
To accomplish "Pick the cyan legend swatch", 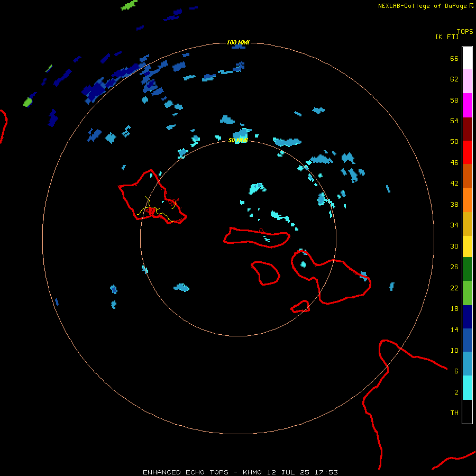I will (x=467, y=388).
